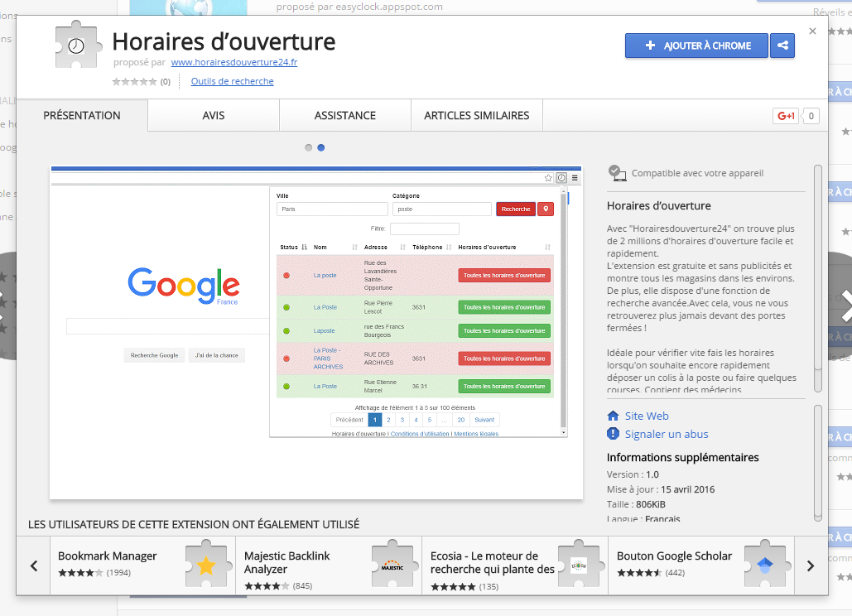Click the Taille 806KiB text
The height and width of the screenshot is (616, 852).
tap(636, 504)
